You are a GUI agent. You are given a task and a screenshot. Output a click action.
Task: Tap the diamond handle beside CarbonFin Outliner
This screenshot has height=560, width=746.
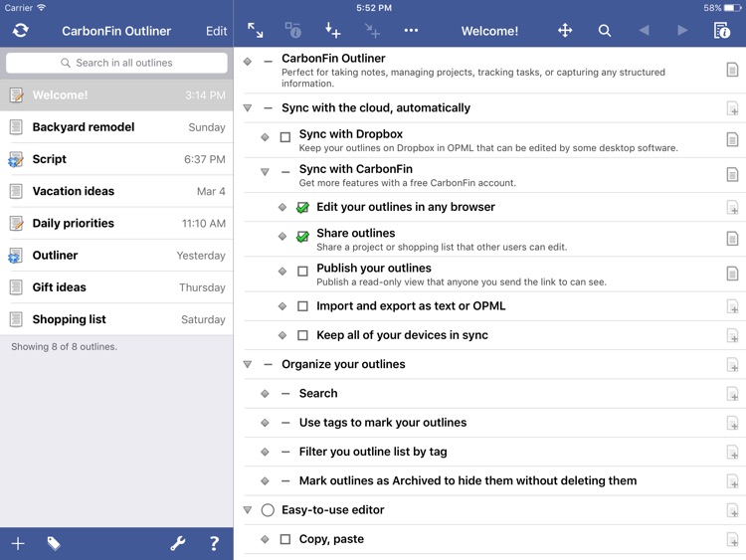248,62
